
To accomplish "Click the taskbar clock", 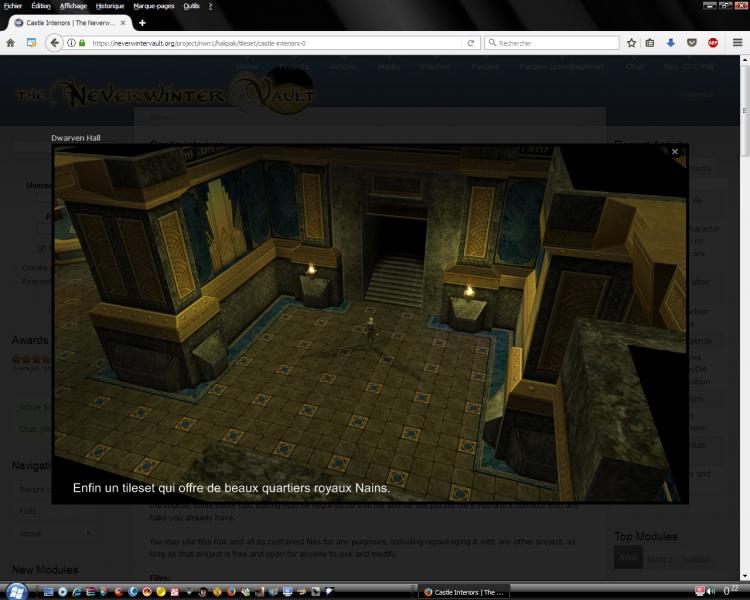I will [733, 591].
